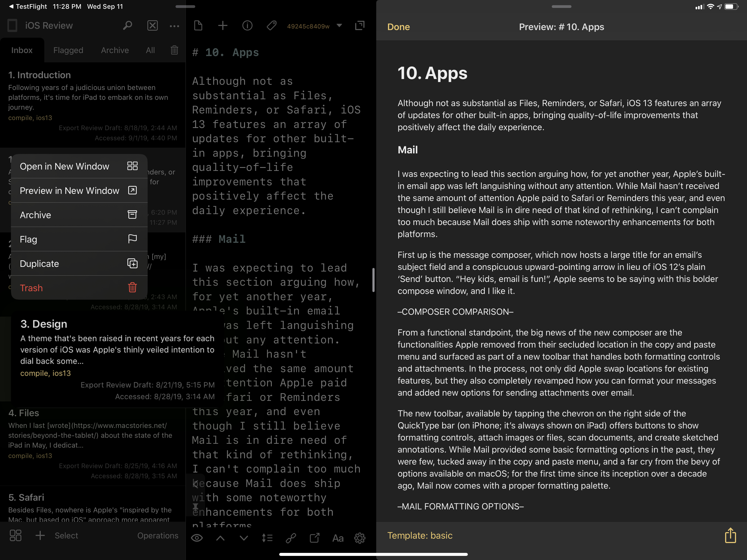Tap the share-arrow action icon in editor
The image size is (747, 560).
(x=314, y=538)
